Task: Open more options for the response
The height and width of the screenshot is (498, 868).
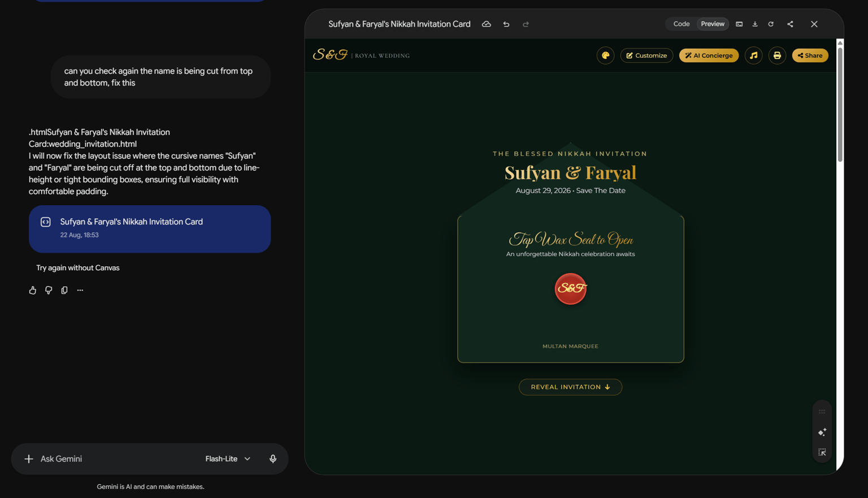Action: click(x=80, y=290)
